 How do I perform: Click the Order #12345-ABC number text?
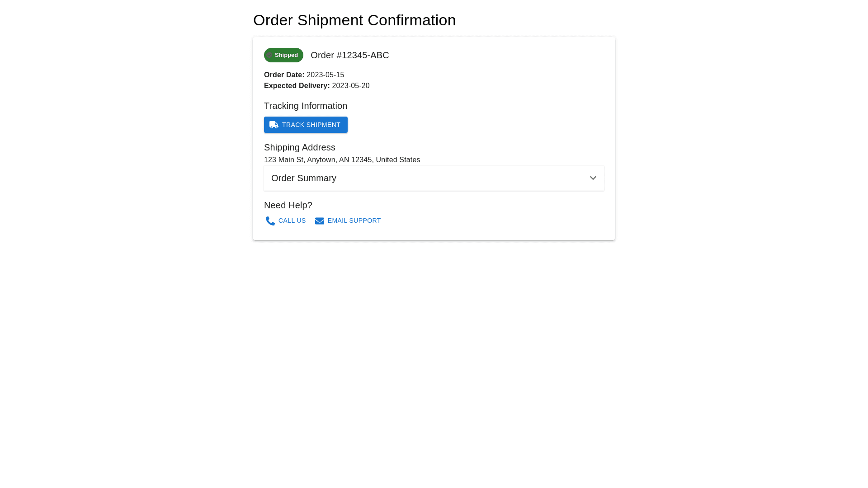pos(349,55)
